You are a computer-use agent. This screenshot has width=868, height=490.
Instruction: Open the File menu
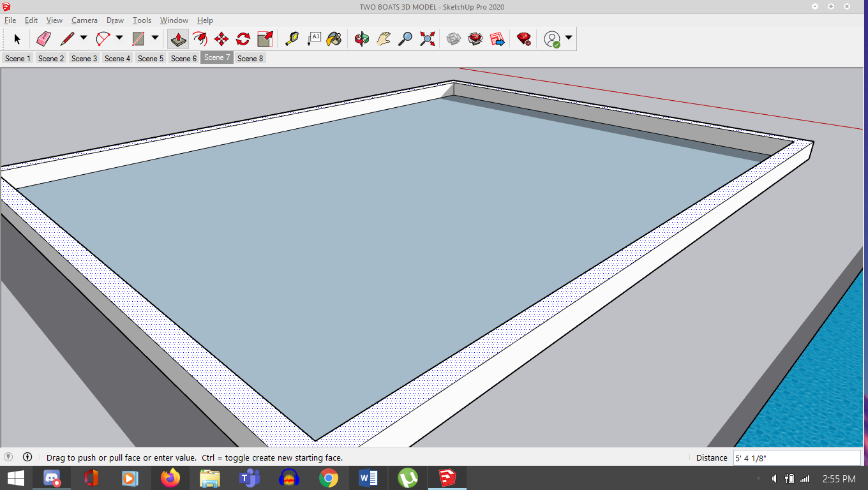(10, 20)
